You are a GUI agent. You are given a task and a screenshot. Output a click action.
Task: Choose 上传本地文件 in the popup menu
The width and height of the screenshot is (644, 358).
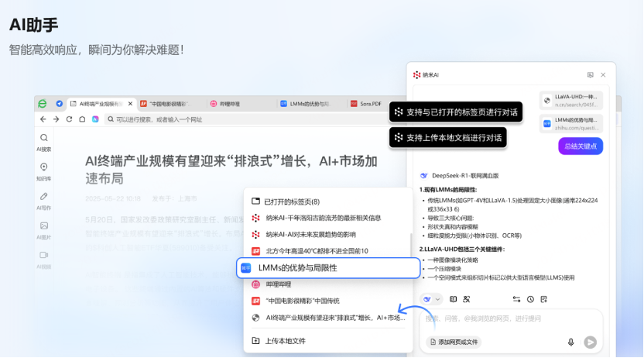tap(285, 340)
